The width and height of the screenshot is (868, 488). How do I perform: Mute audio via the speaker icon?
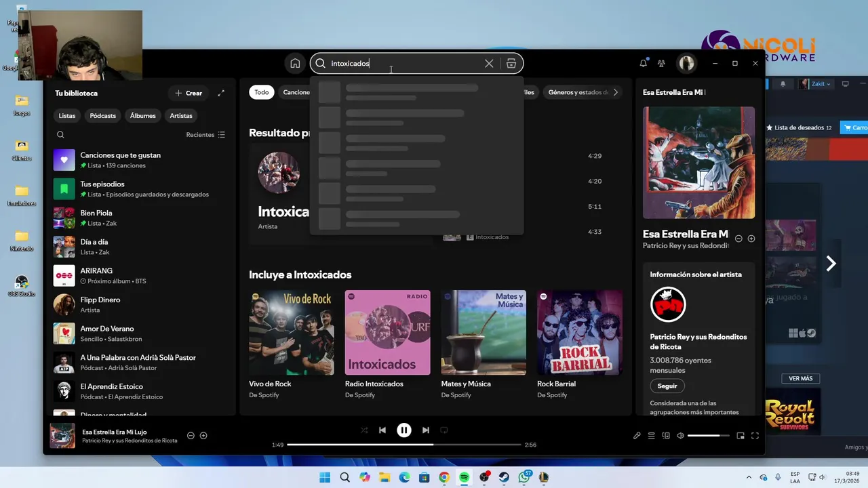tap(680, 436)
